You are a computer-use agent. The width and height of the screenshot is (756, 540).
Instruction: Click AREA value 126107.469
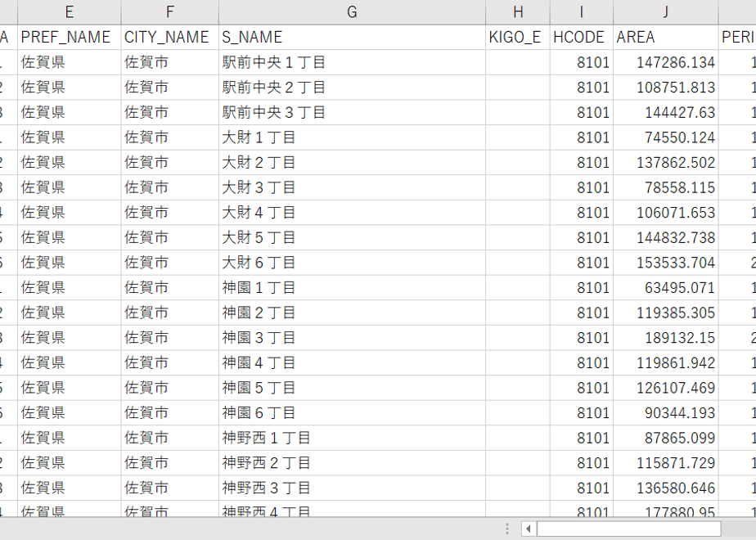point(666,388)
